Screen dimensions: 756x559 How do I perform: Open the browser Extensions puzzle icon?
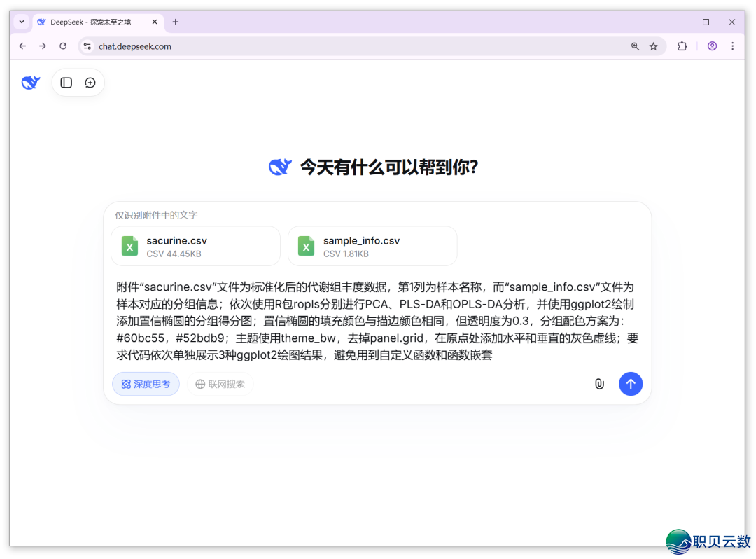point(682,46)
